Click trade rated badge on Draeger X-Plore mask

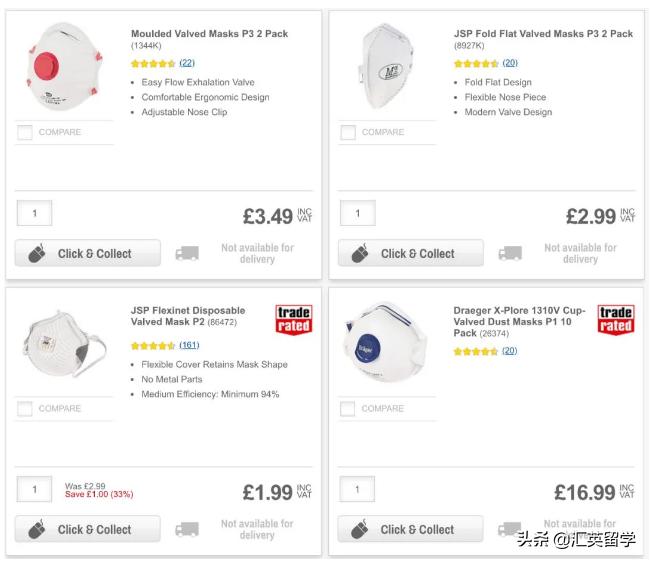(615, 319)
